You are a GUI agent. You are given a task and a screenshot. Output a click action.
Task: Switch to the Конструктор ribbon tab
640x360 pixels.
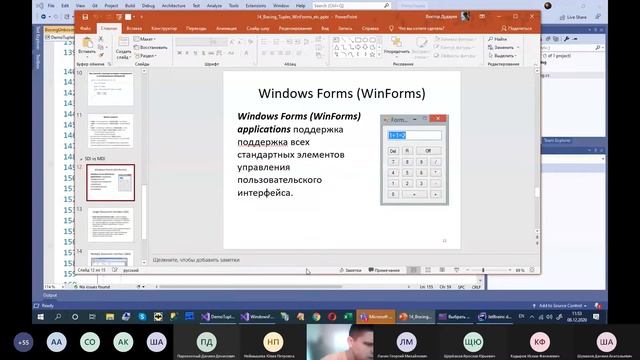pos(164,29)
